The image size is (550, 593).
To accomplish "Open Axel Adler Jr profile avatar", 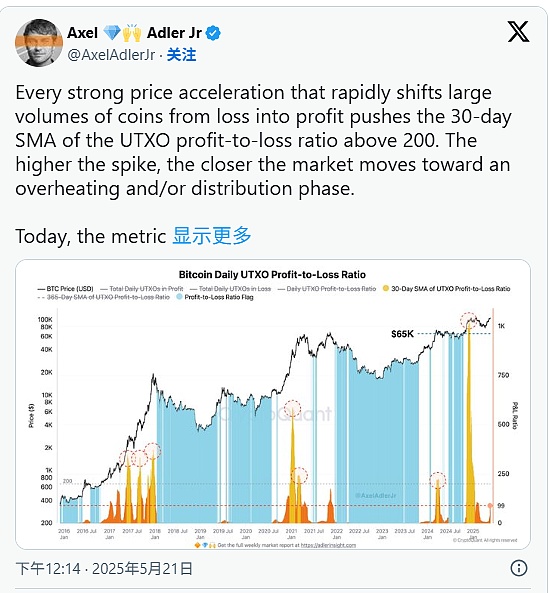I will 39,43.
